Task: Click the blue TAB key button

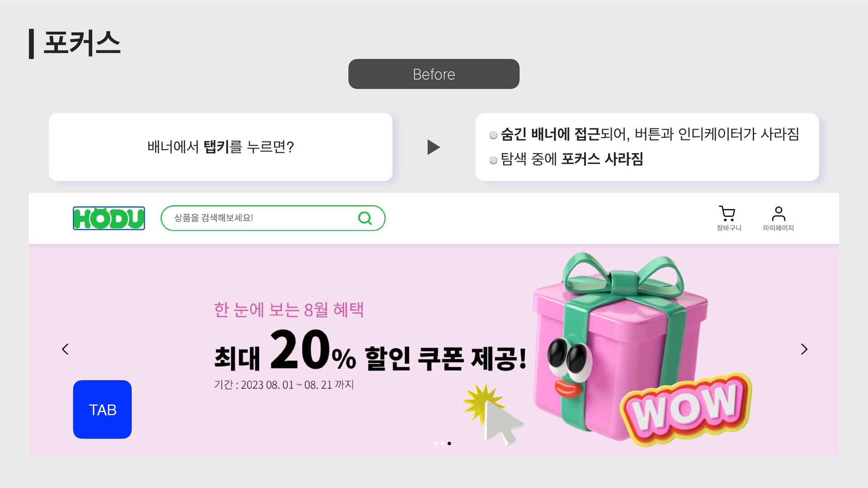Action: pyautogui.click(x=102, y=409)
